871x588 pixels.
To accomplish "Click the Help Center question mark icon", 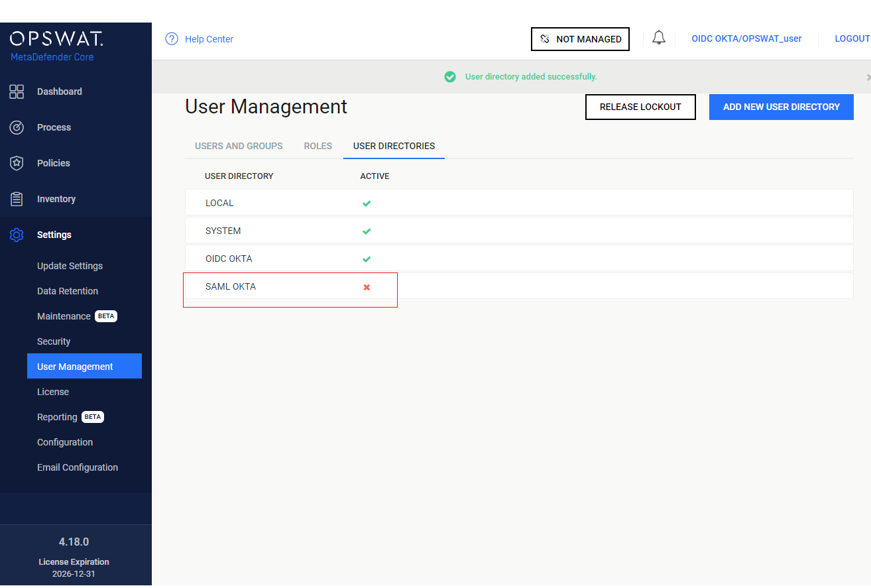I will [172, 39].
